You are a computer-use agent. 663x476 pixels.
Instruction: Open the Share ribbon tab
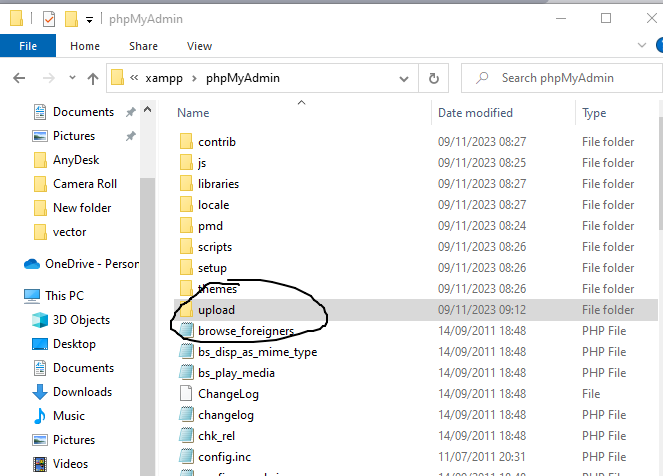(x=143, y=46)
